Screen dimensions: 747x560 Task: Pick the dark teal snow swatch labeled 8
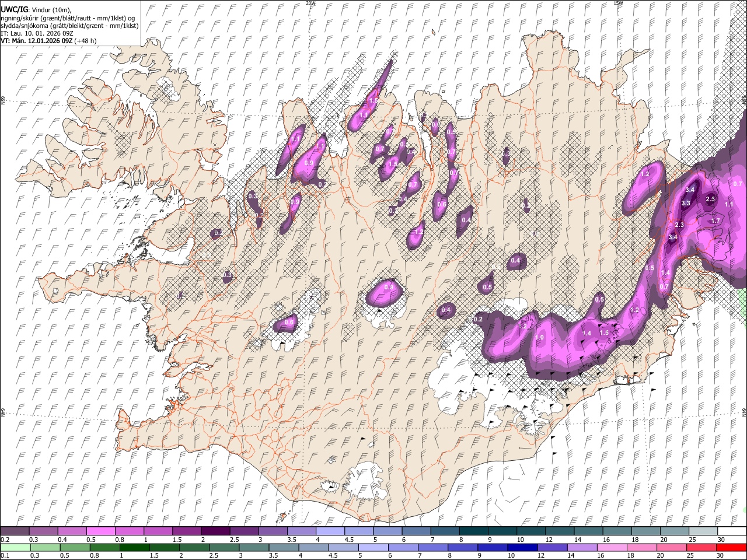tap(474, 531)
